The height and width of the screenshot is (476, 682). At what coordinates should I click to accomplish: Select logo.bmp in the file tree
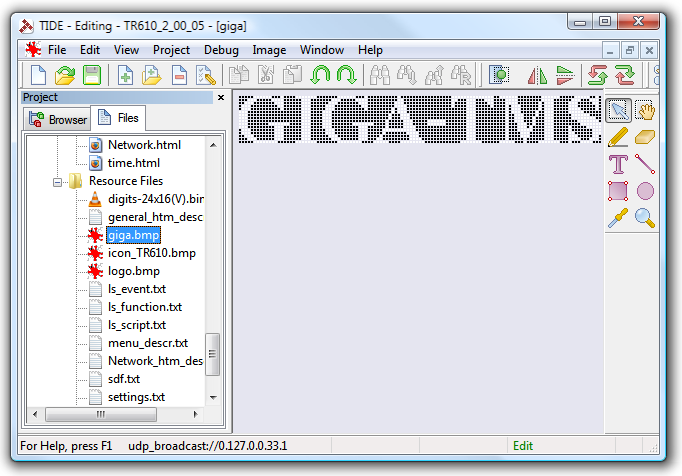click(133, 271)
